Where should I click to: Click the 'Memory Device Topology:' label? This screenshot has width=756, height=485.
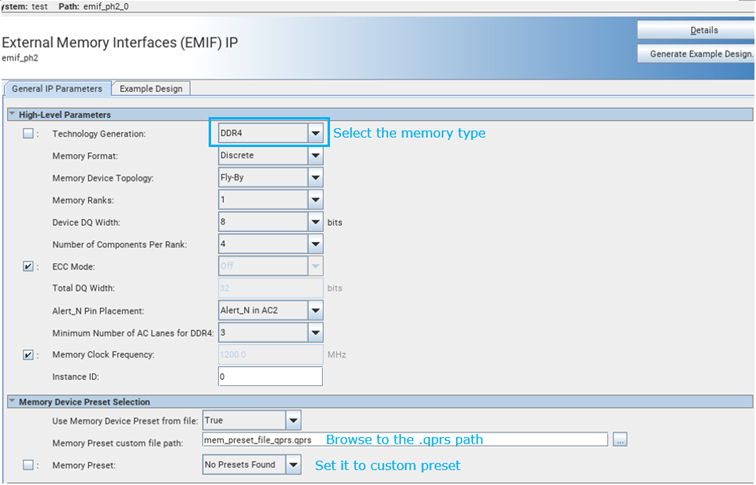[x=103, y=178]
